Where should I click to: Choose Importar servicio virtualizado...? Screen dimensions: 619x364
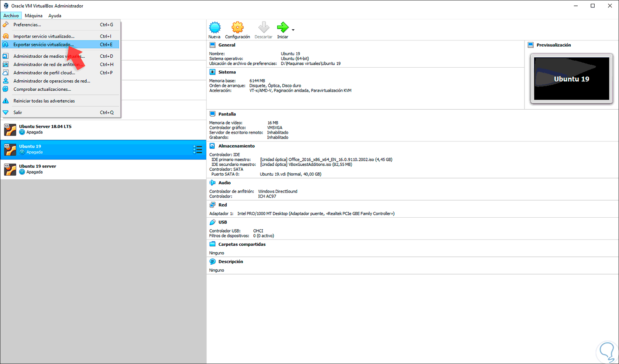pos(60,36)
